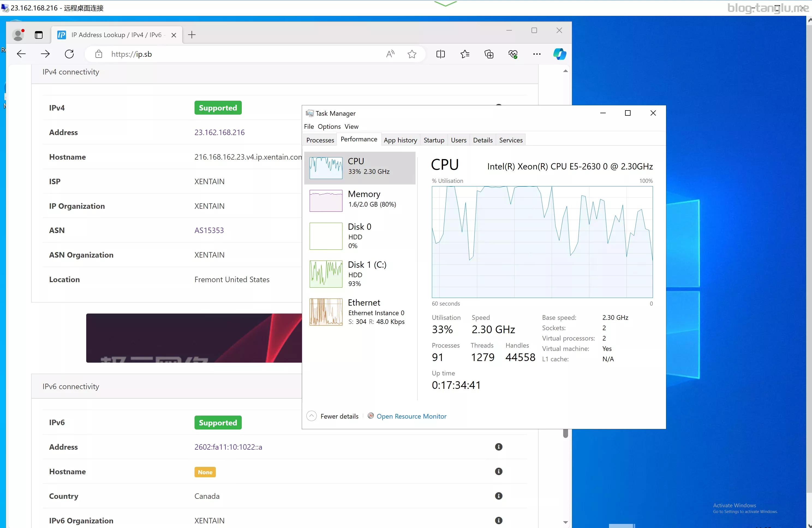
Task: Add page to favorites star icon
Action: coord(412,54)
